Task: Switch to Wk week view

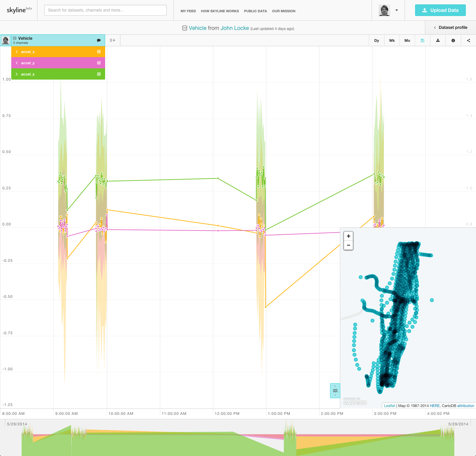Action: click(392, 40)
